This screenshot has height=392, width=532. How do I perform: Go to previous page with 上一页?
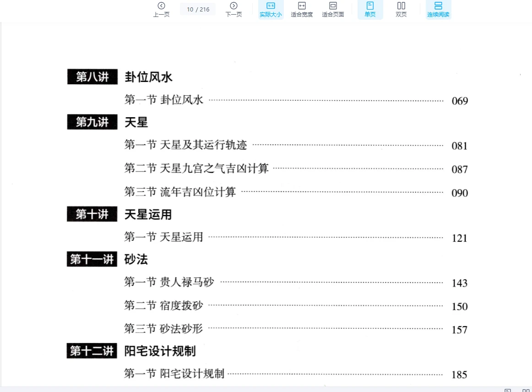(161, 10)
